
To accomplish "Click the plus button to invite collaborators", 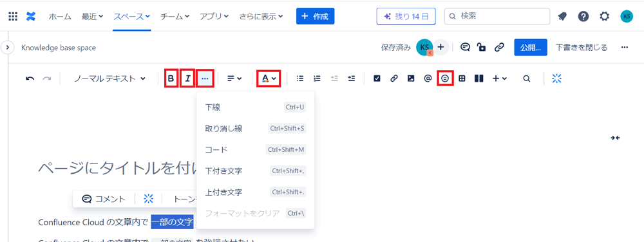I will pos(441,47).
